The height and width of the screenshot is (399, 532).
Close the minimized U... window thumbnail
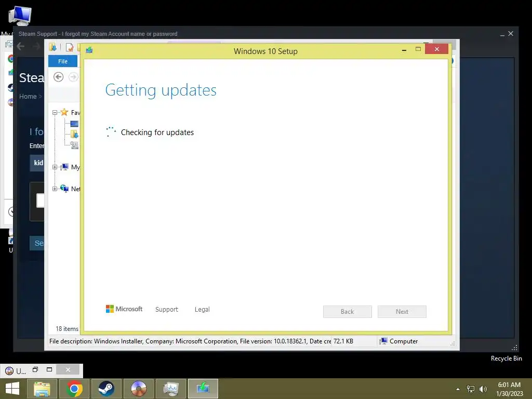[68, 370]
